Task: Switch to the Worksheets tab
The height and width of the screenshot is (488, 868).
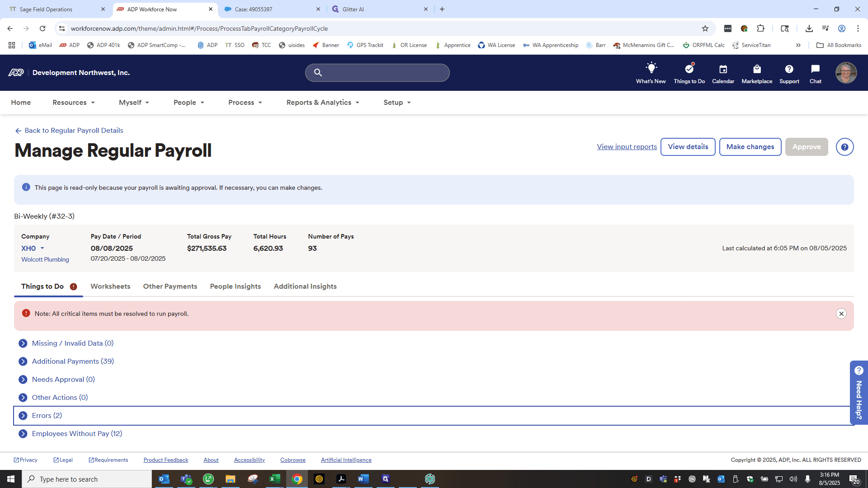Action: (110, 286)
